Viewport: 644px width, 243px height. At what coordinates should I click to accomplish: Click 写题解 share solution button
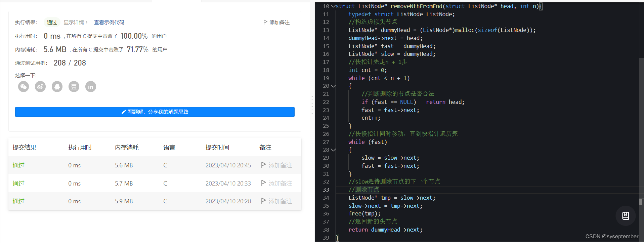click(155, 112)
